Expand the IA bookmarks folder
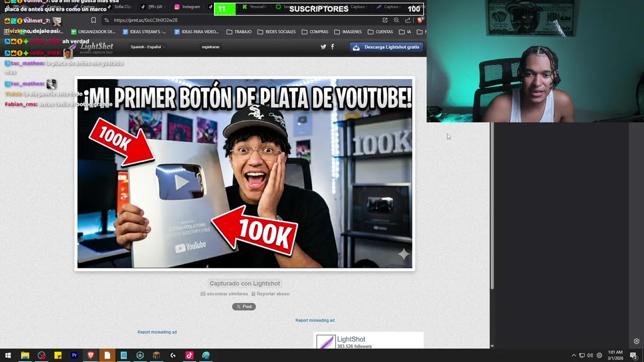644x362 pixels. pyautogui.click(x=405, y=32)
